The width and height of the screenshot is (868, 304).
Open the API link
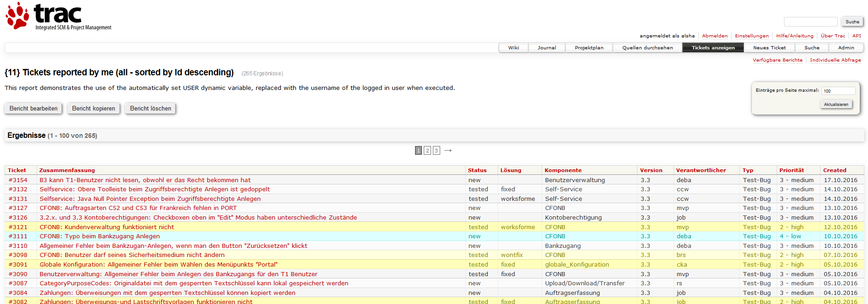[x=857, y=36]
